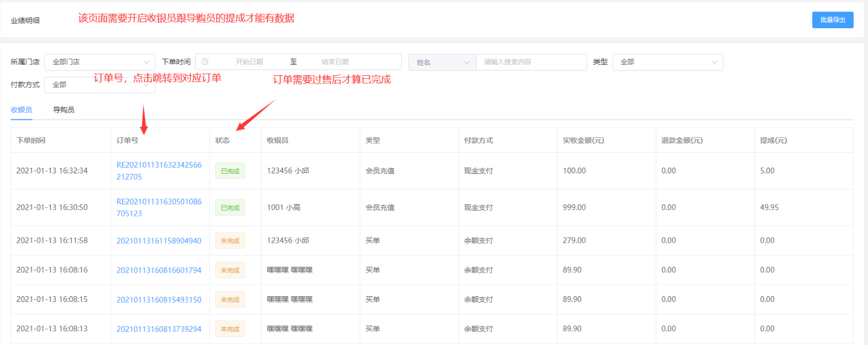Click 会员充值 in the 999.00 row
The height and width of the screenshot is (345, 868).
pos(380,207)
